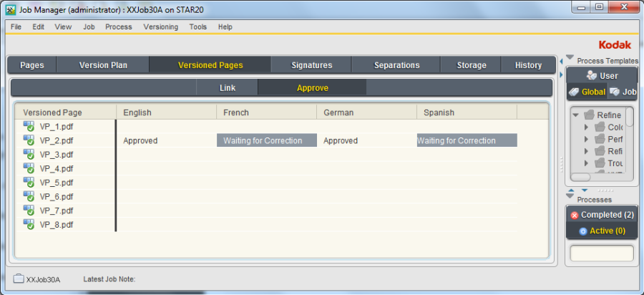The width and height of the screenshot is (644, 295).
Task: Click the Job Manager application icon in title bar
Action: tap(11, 9)
